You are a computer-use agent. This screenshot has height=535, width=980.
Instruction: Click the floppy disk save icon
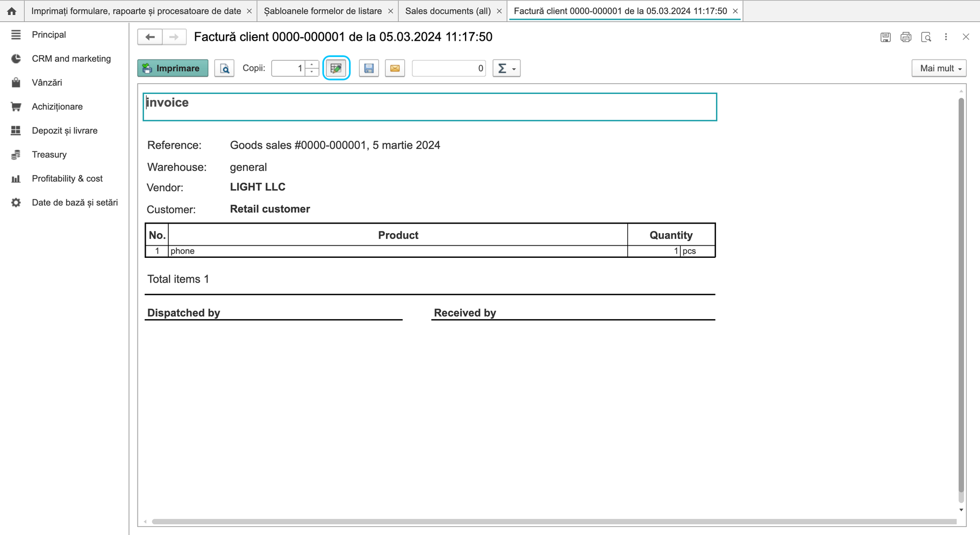click(x=369, y=68)
